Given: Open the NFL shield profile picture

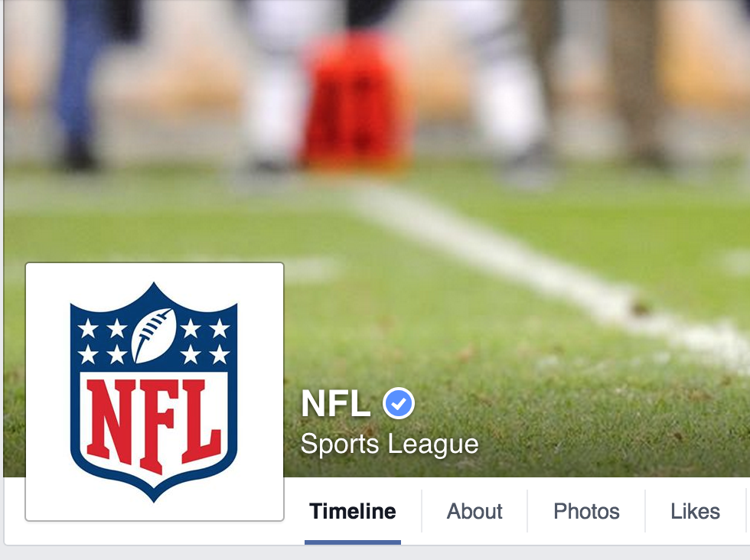Looking at the screenshot, I should pyautogui.click(x=155, y=392).
